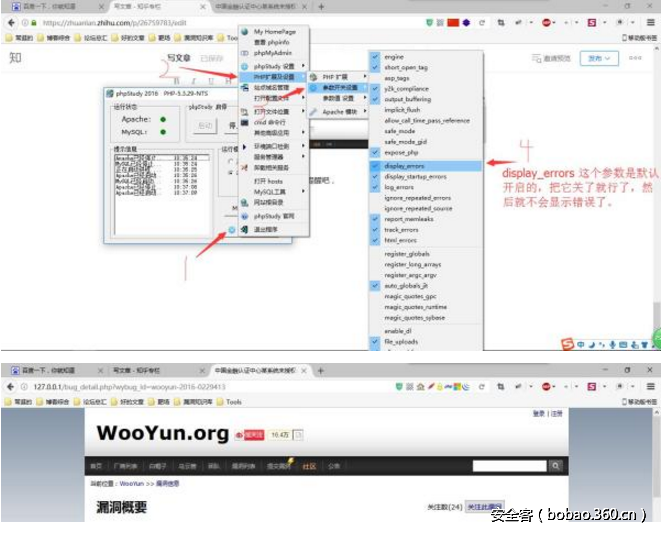Image resolution: width=661 pixels, height=533 pixels.
Task: Toggle track_errors option
Action: [426, 230]
